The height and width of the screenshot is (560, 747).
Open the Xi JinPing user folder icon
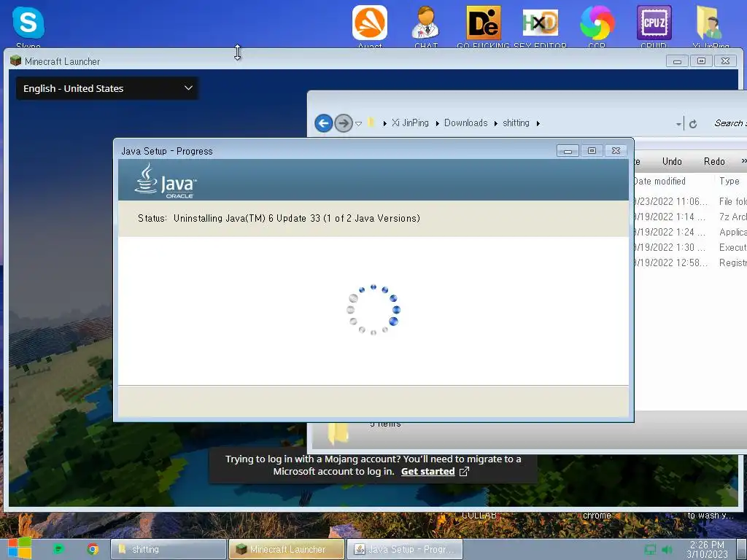tap(709, 23)
